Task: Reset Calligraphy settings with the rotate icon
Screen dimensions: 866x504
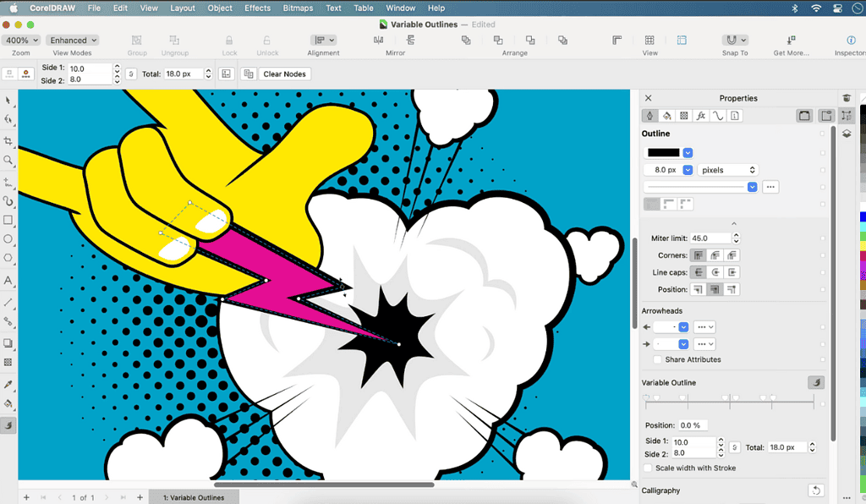Action: click(815, 490)
